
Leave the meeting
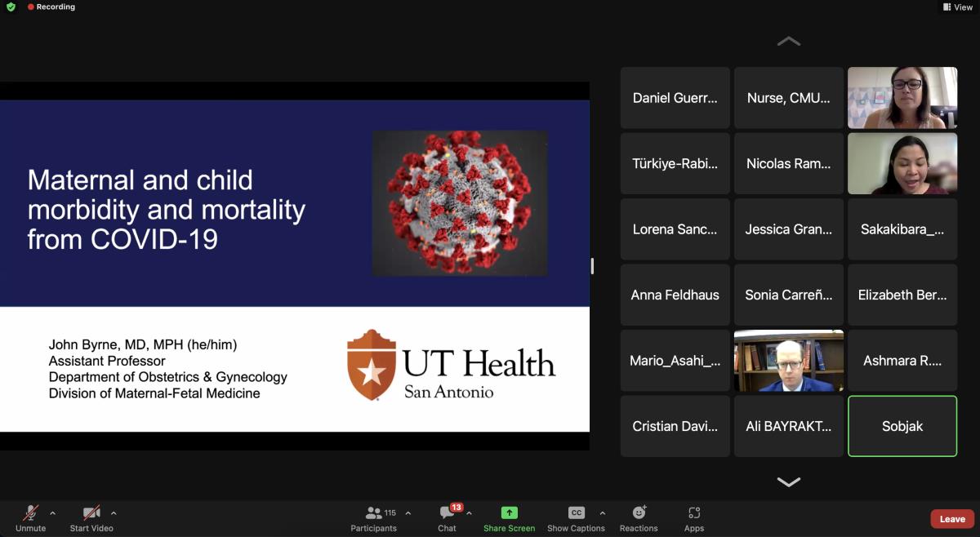[952, 519]
